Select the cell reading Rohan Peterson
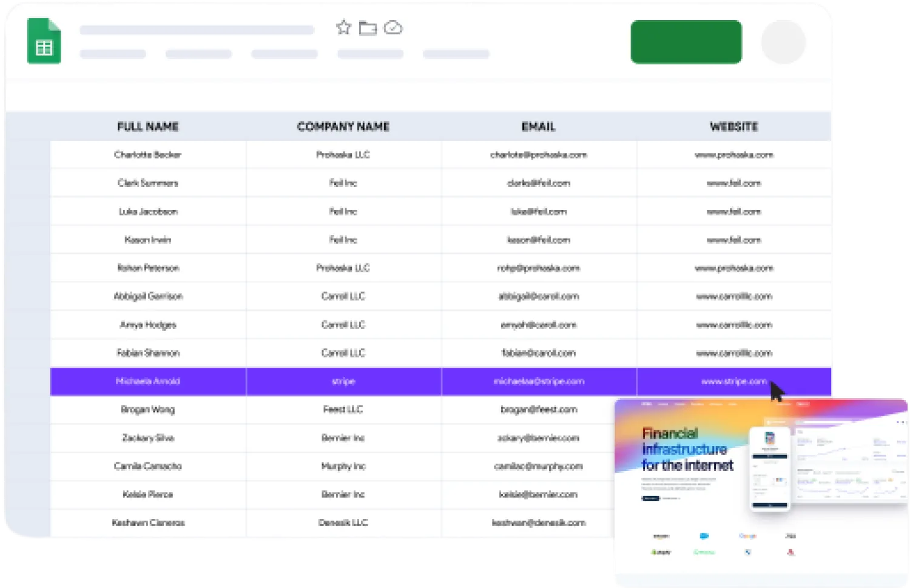This screenshot has height=588, width=910. [x=148, y=268]
